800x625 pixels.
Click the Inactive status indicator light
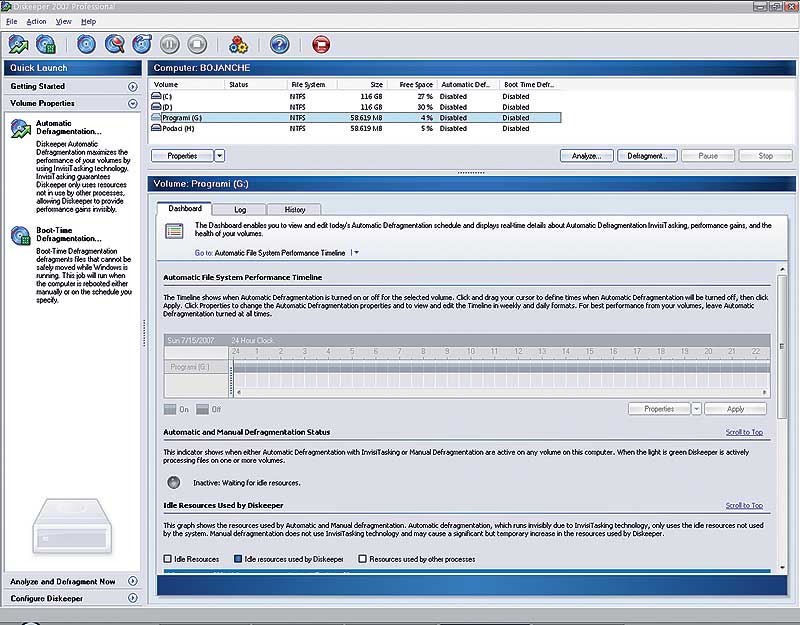(174, 482)
